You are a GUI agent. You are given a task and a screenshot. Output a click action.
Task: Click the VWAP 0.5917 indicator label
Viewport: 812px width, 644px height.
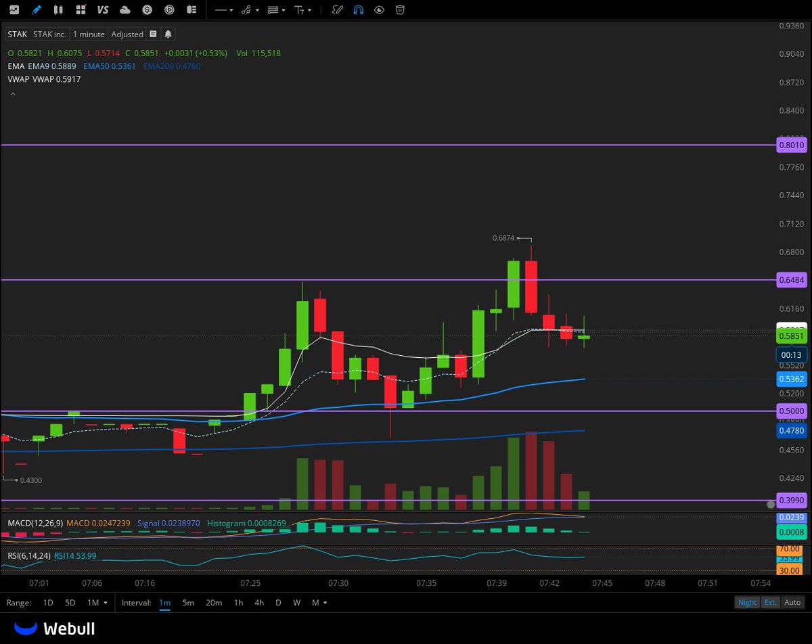(x=57, y=79)
